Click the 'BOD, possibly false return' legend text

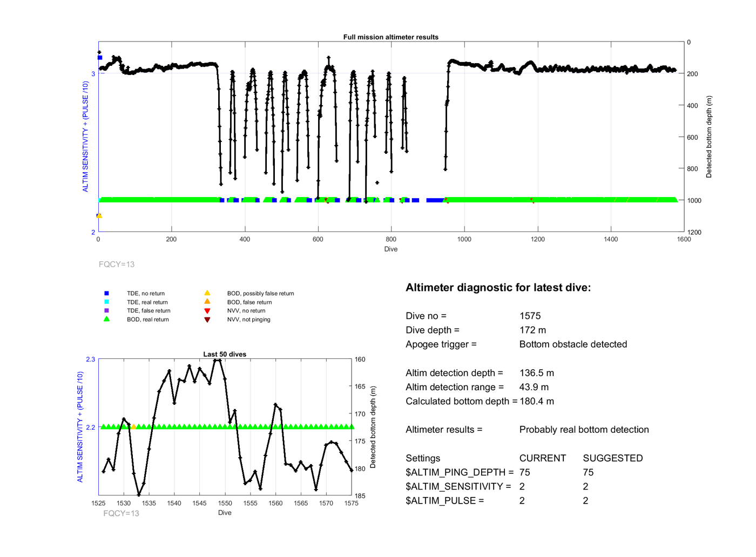click(261, 294)
